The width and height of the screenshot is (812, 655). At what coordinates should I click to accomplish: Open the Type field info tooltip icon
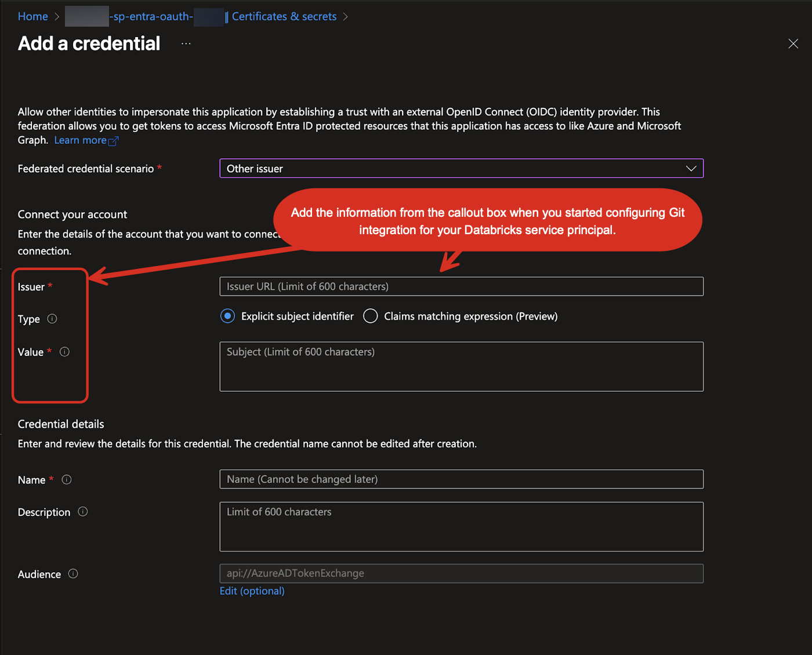[52, 318]
